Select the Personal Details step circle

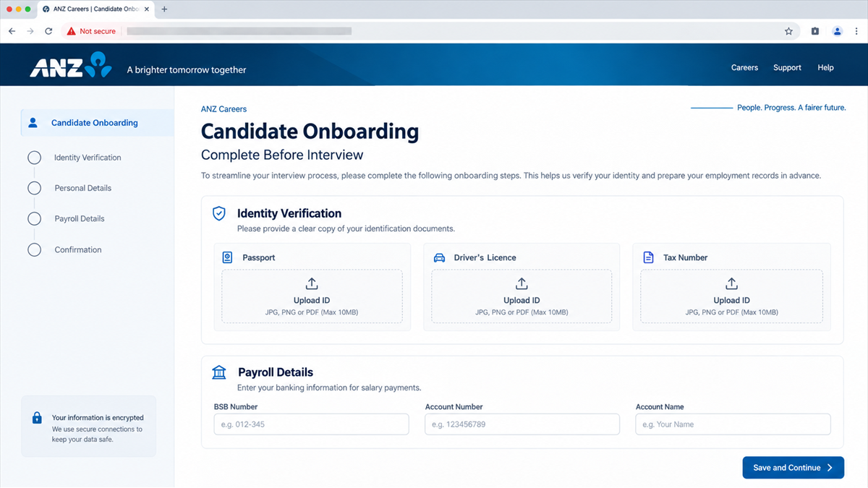(34, 188)
